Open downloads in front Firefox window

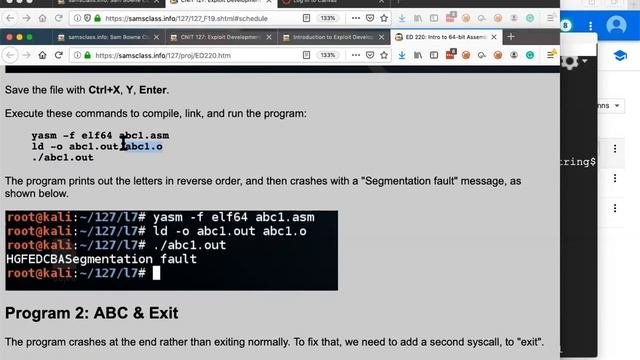pos(402,55)
